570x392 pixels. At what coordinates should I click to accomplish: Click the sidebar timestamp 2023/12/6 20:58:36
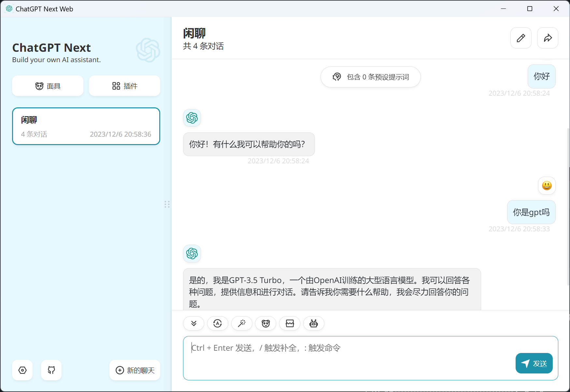tap(121, 134)
